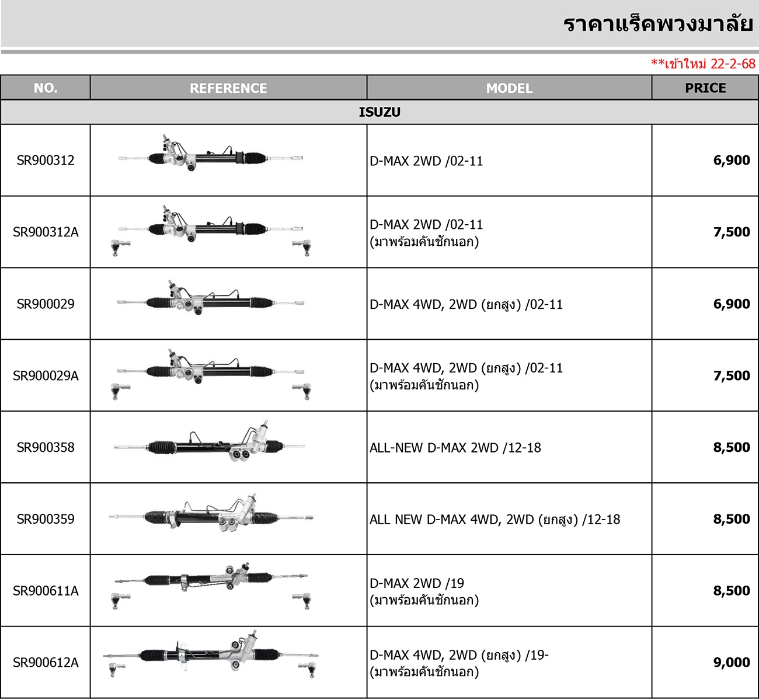Click the Thai page title heading
Screen dimensions: 759x700
pyautogui.click(x=658, y=24)
